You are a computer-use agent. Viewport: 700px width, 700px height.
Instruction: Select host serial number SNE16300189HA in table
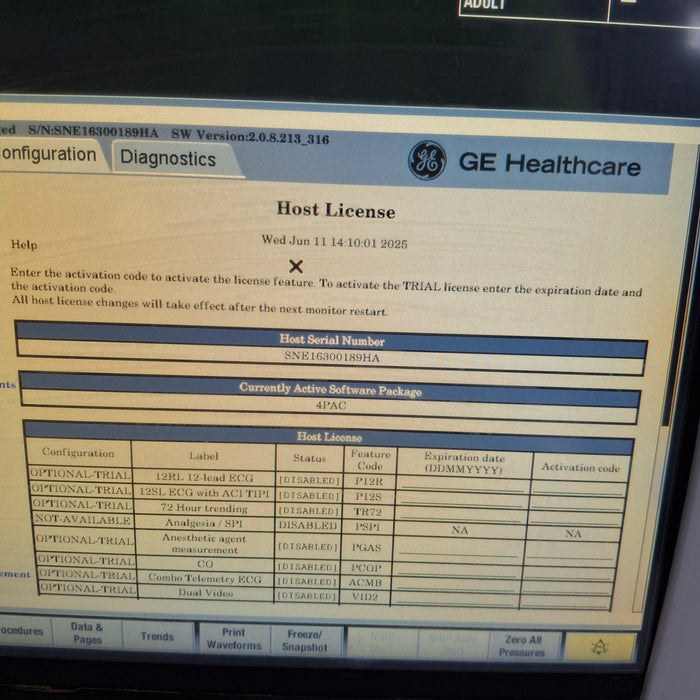pyautogui.click(x=332, y=357)
